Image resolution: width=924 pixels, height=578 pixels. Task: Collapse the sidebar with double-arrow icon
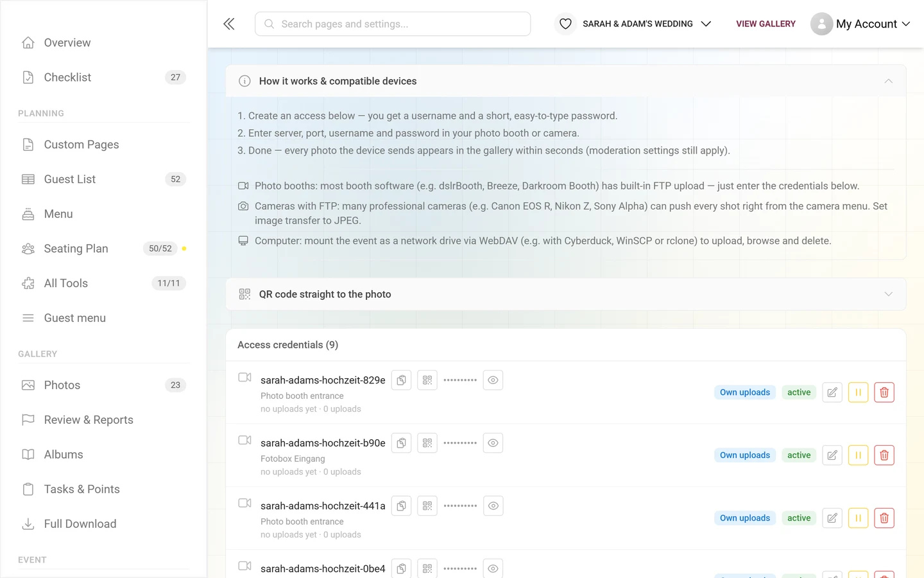pos(229,24)
